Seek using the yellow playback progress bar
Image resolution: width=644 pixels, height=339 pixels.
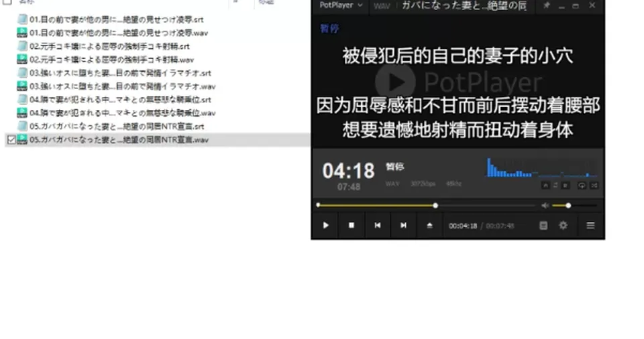[x=426, y=205]
